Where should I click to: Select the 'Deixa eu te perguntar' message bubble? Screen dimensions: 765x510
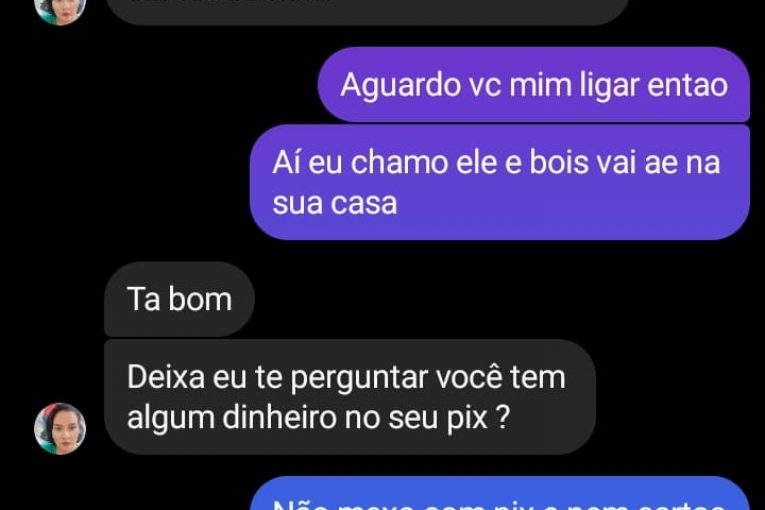pos(350,397)
